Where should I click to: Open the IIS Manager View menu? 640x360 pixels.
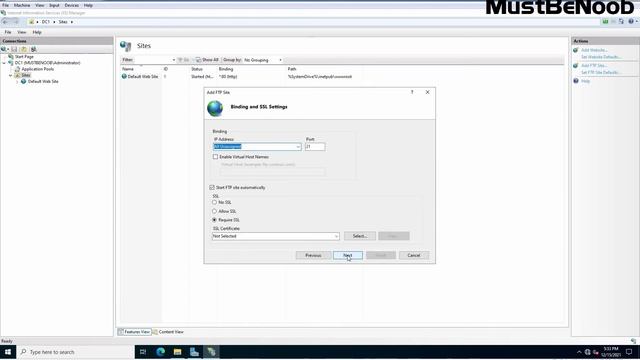pyautogui.click(x=22, y=32)
